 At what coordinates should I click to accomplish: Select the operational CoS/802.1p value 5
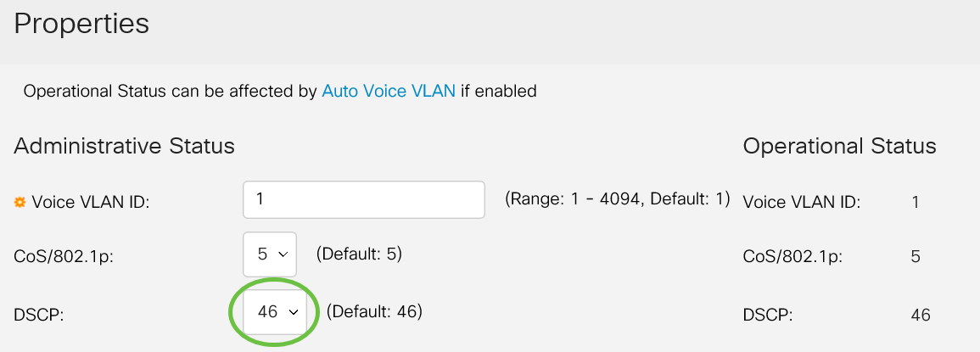[x=916, y=257]
